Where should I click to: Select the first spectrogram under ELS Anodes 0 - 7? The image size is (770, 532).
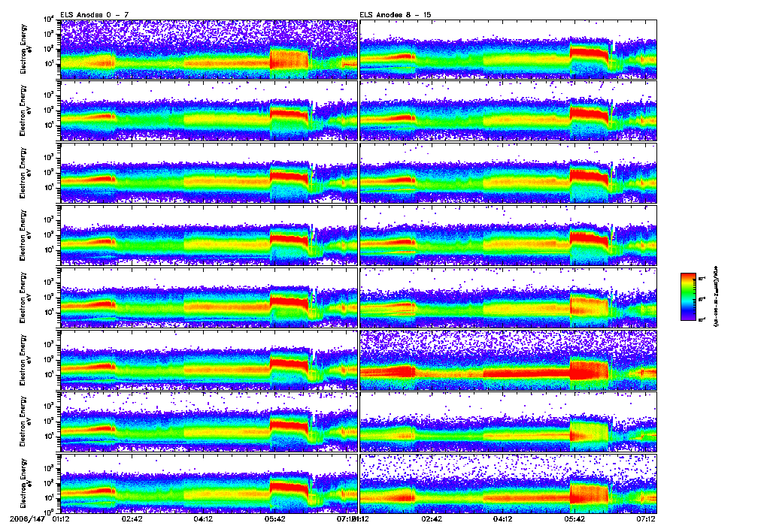point(209,49)
